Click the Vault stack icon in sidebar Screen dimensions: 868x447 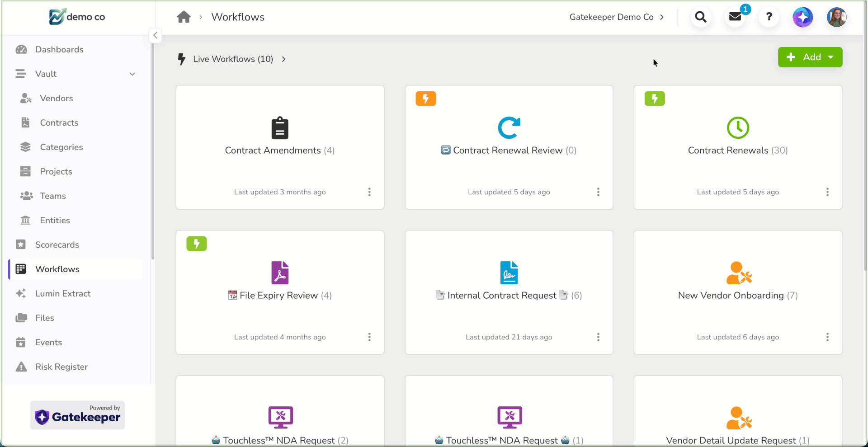click(x=20, y=74)
